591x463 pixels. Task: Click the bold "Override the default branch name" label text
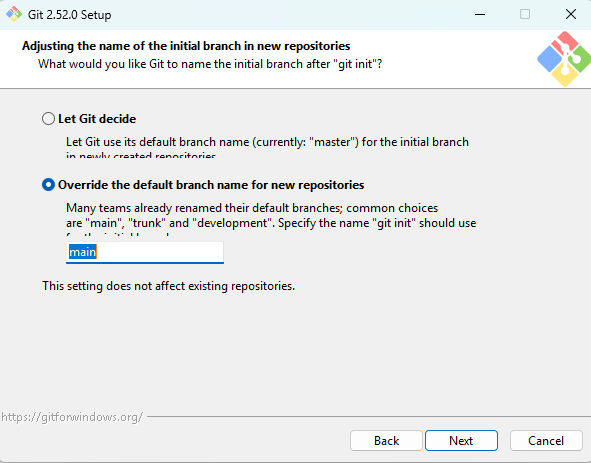coord(211,185)
